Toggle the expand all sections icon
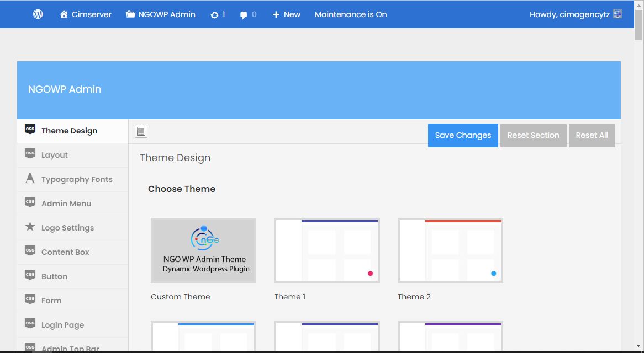The height and width of the screenshot is (353, 644). [x=141, y=131]
